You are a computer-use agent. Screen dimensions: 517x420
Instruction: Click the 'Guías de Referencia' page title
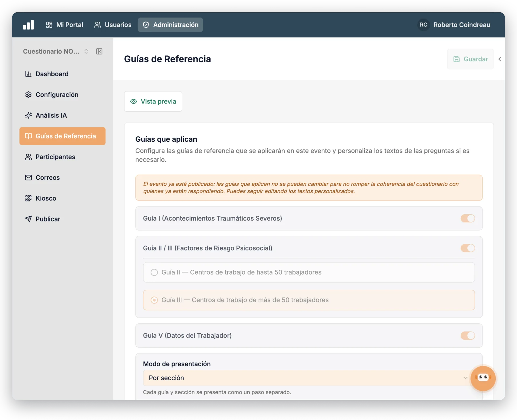[167, 59]
